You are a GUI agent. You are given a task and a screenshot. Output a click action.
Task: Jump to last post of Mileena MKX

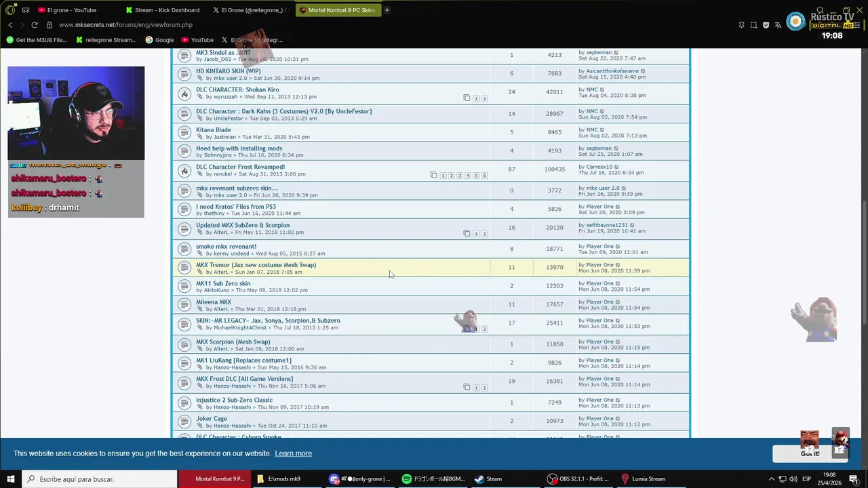[x=618, y=302]
